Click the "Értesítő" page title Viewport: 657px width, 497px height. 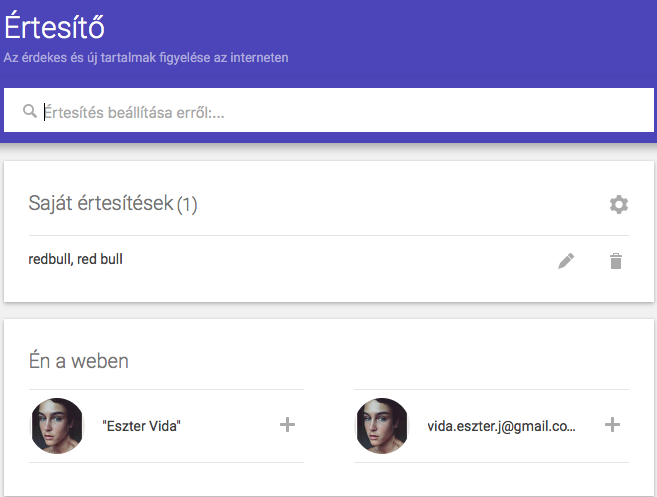coord(54,27)
